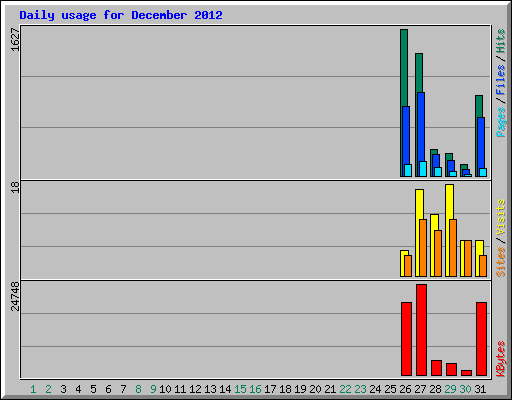Select day label "5" on the axis

point(93,389)
